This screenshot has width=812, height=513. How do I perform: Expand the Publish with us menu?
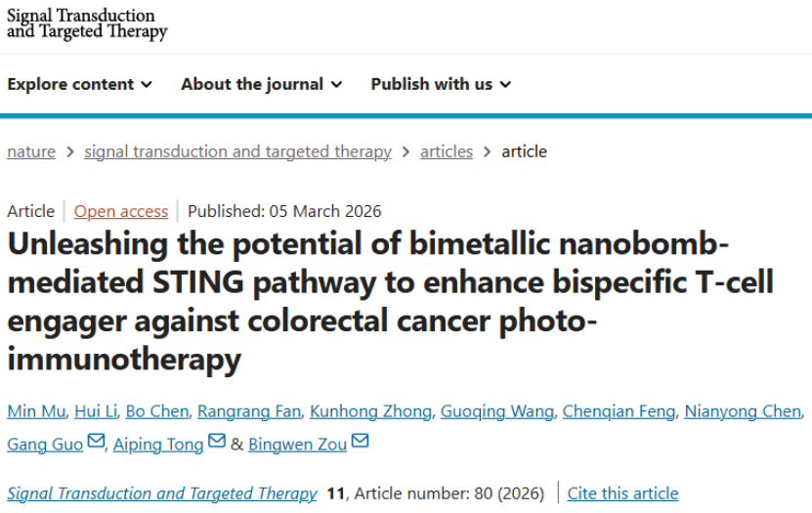tap(441, 84)
